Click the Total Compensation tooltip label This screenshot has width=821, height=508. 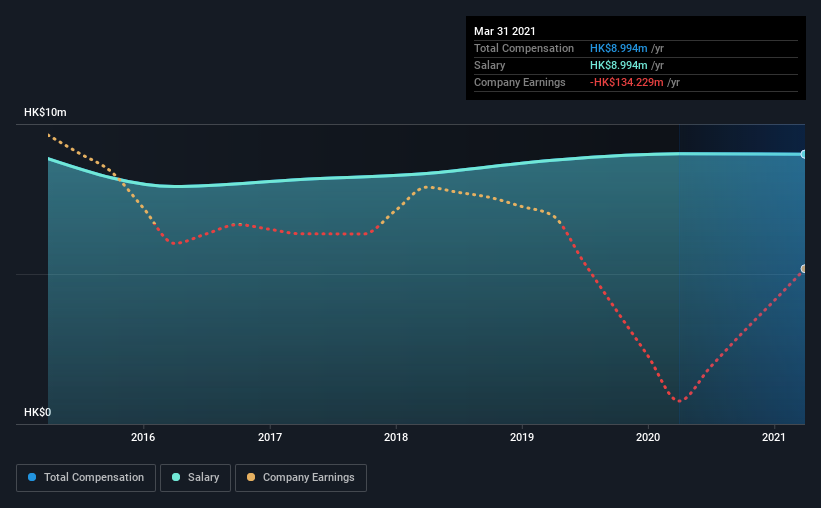coord(524,48)
